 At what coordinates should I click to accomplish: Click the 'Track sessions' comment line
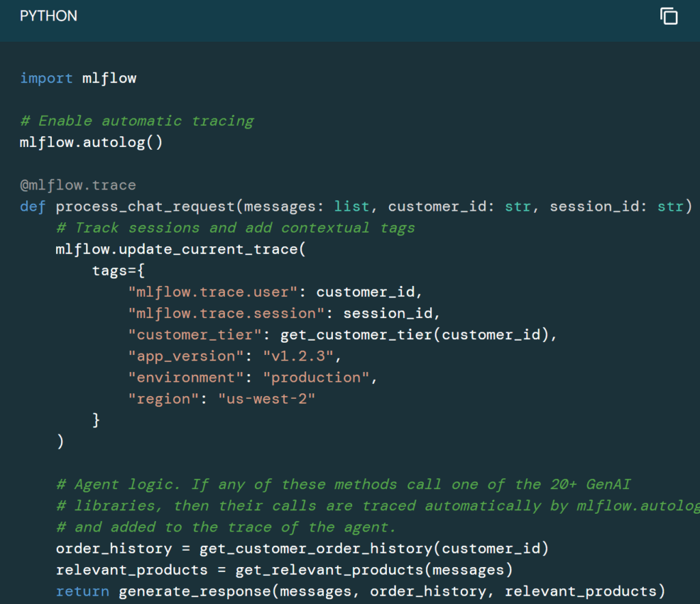[235, 228]
